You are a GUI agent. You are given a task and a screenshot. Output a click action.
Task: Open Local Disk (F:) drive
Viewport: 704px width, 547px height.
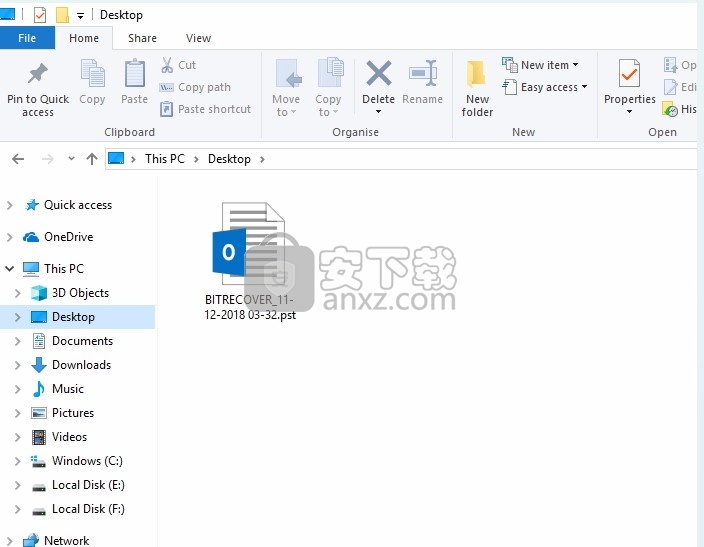click(x=88, y=509)
